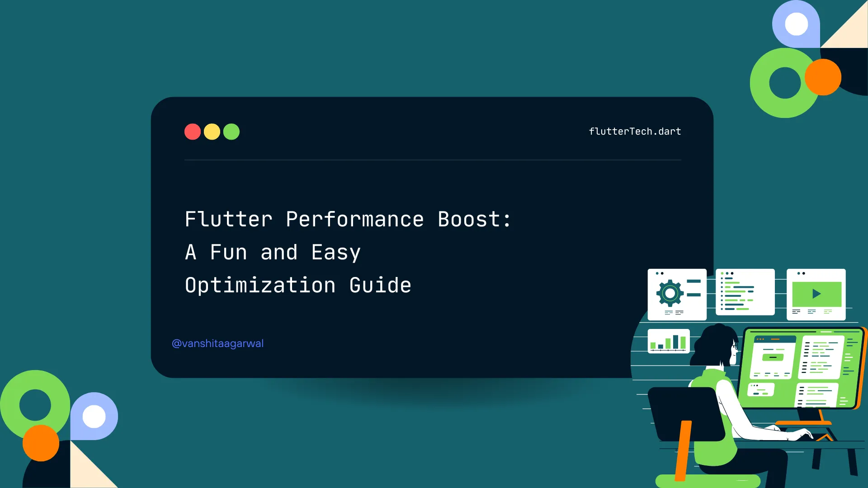Expand the gear settings panel card
Screen dimensions: 868x488
click(677, 294)
